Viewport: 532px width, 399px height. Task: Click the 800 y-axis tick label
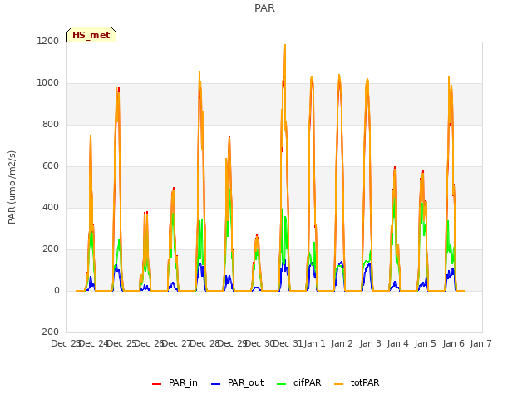pyautogui.click(x=51, y=125)
